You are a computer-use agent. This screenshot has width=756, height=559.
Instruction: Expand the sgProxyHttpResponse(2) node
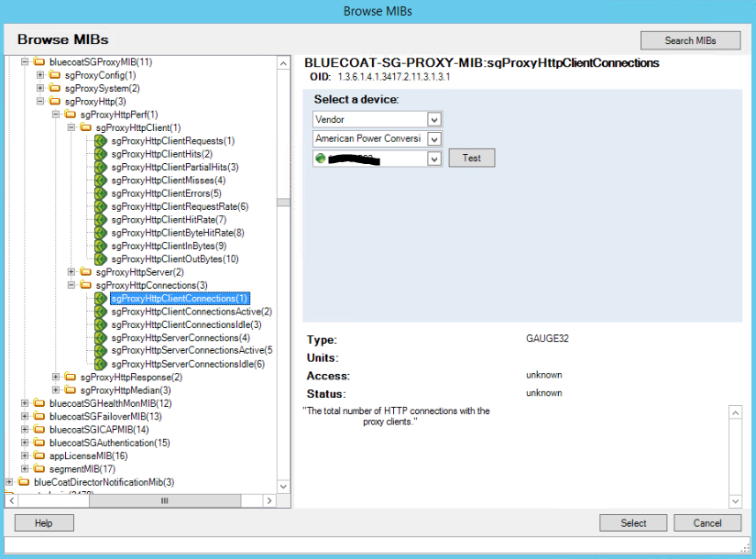point(56,378)
